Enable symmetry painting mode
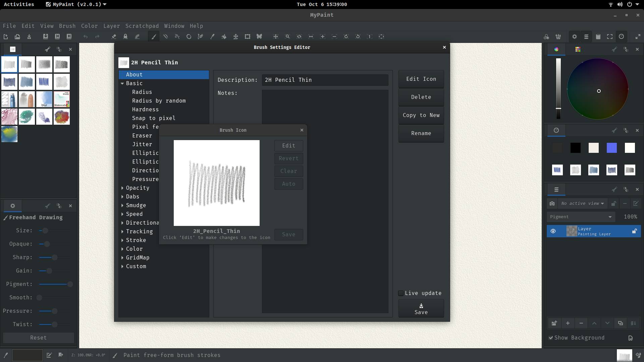The height and width of the screenshot is (362, 644). click(x=259, y=37)
